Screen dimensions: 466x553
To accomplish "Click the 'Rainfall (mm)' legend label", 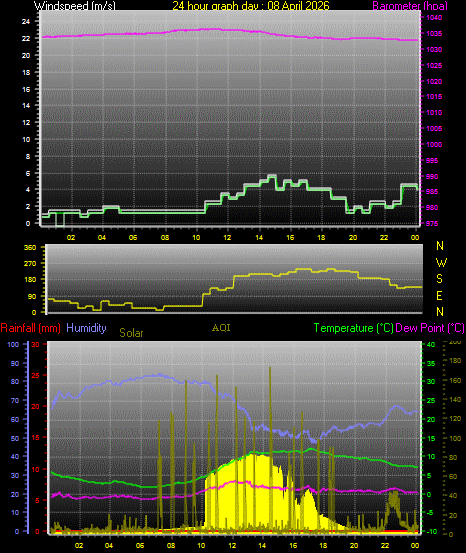I will coord(30,328).
